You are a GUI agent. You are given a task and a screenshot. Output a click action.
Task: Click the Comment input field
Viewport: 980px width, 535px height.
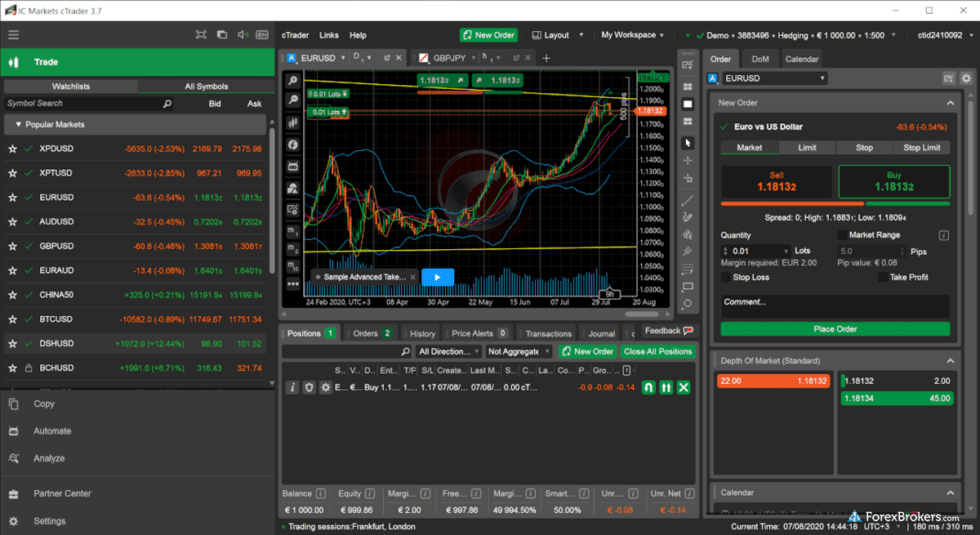click(x=835, y=305)
